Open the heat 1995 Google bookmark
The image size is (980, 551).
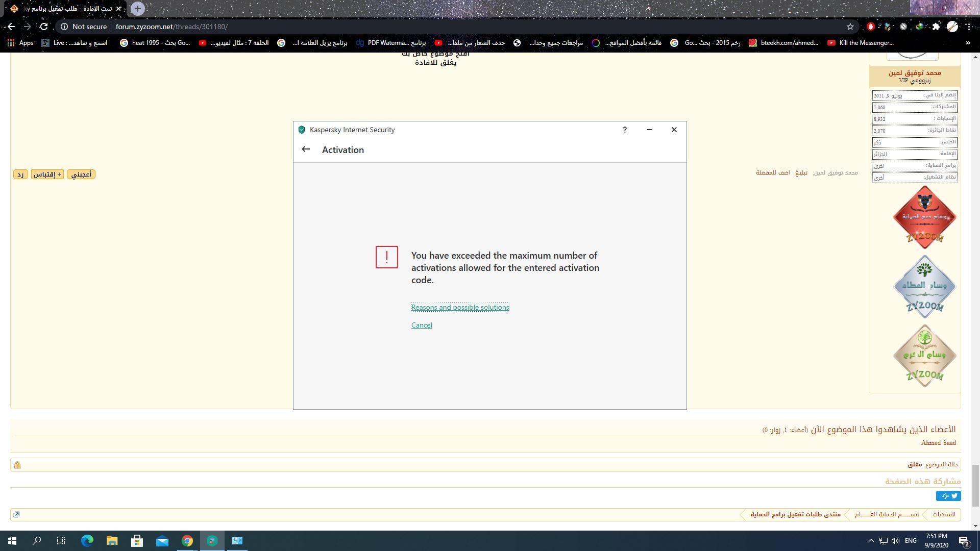(155, 43)
